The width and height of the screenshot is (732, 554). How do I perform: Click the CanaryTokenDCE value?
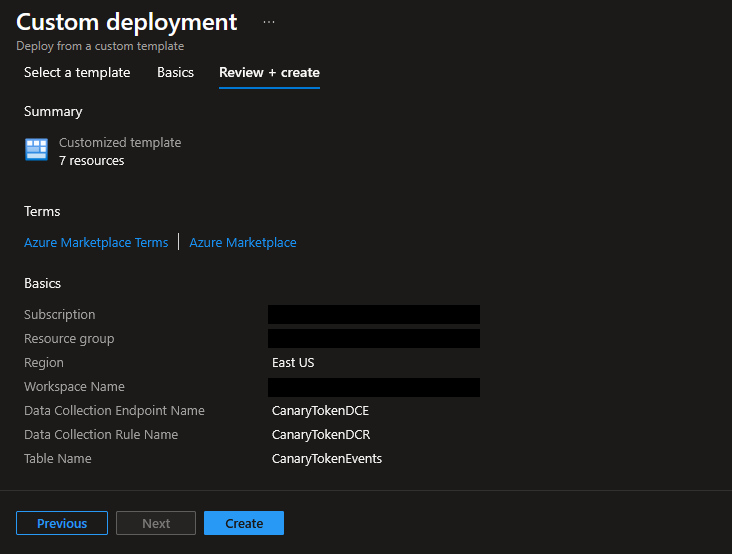pos(320,411)
